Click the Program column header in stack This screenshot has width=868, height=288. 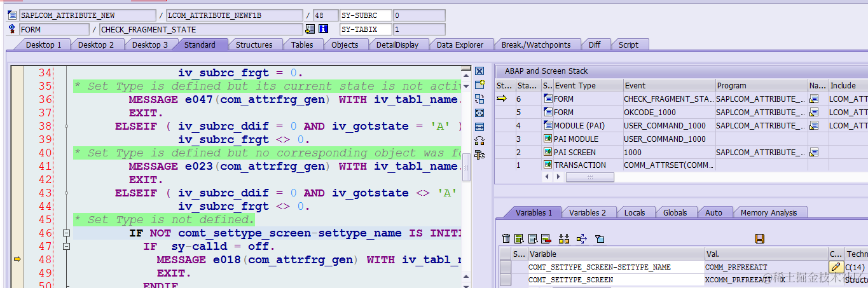coord(761,85)
